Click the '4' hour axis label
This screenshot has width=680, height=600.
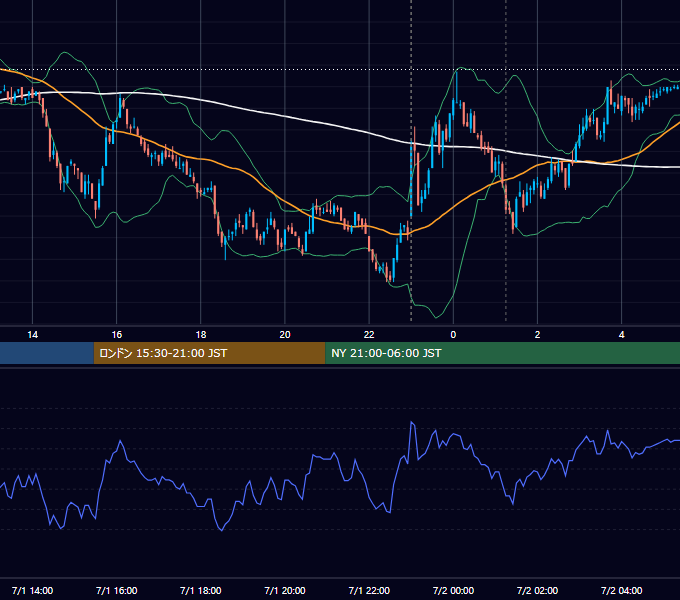tap(621, 335)
